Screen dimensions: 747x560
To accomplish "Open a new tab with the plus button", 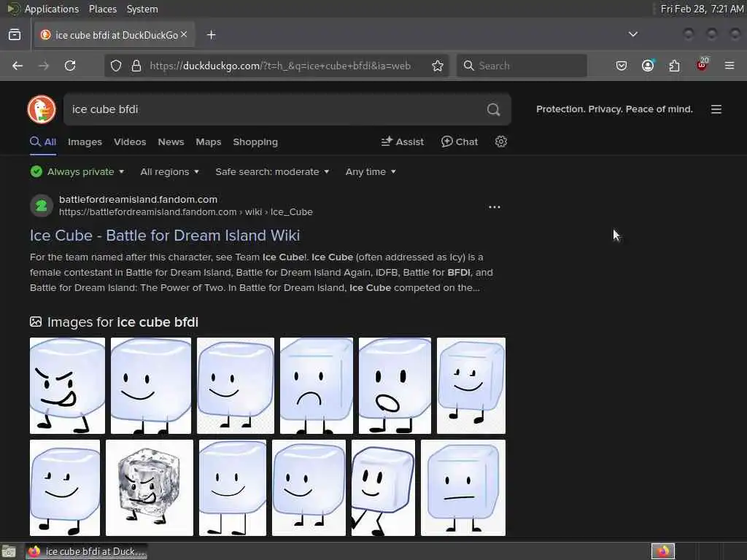I will click(211, 35).
